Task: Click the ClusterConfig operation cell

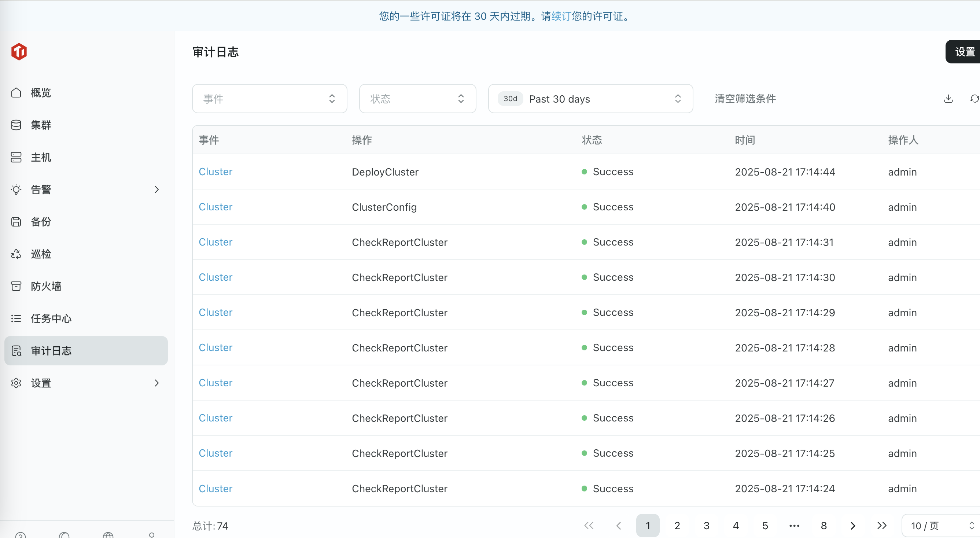Action: [384, 207]
